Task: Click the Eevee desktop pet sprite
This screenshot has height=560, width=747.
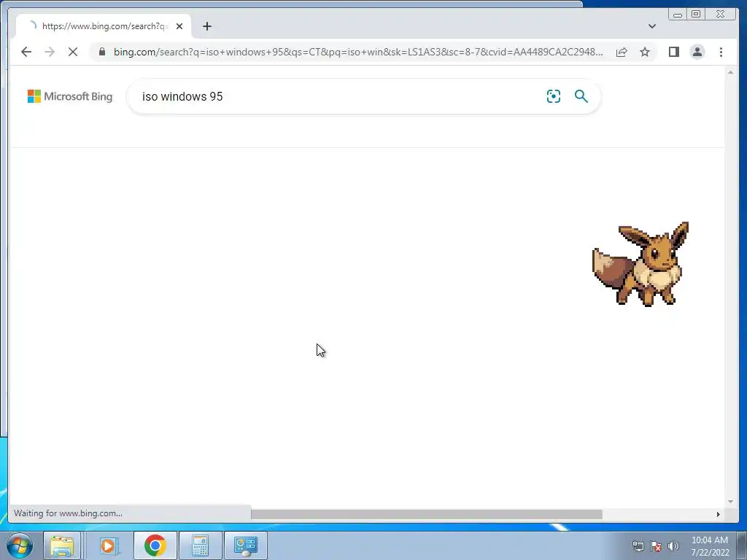Action: [640, 263]
